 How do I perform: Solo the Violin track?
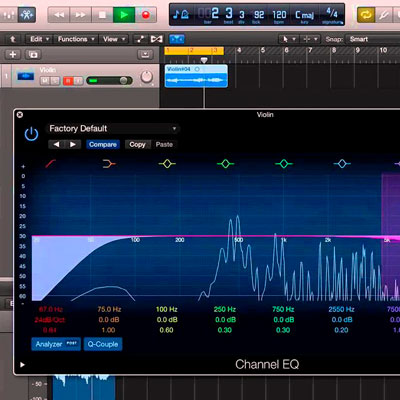pos(55,81)
